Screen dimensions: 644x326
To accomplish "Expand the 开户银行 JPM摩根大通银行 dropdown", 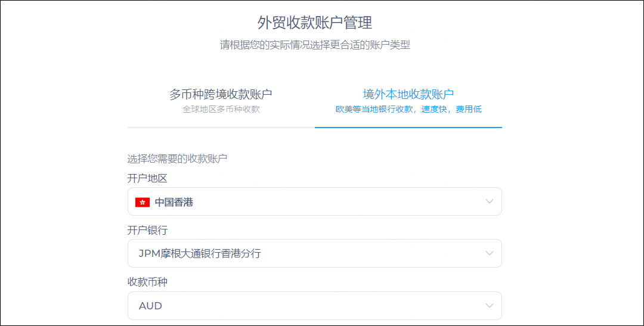I will 315,253.
